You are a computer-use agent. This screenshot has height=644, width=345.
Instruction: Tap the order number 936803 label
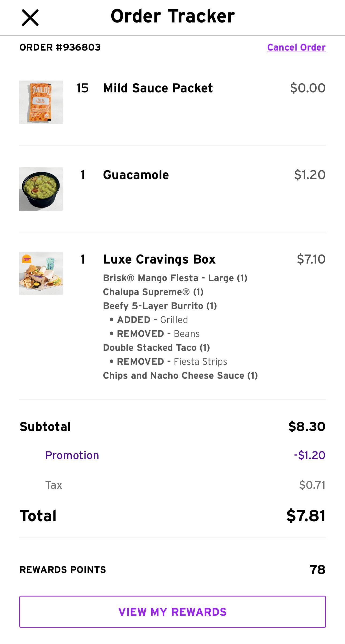click(60, 47)
